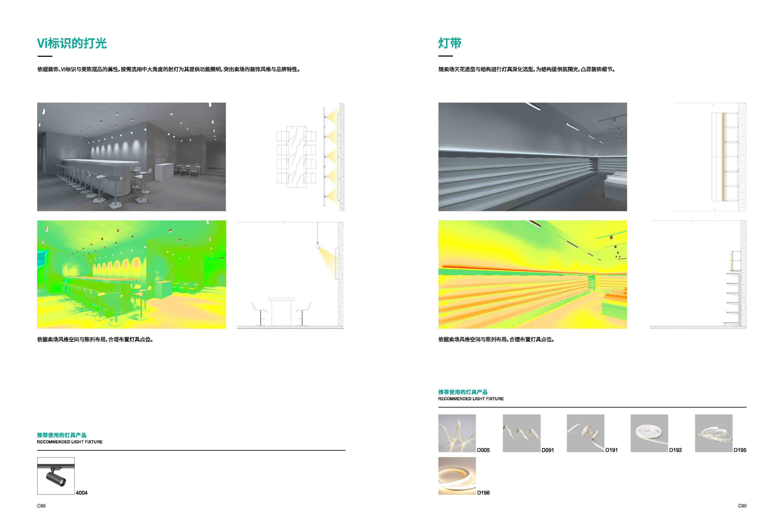Viewport: 784px width, 532px height.
Task: Open the D192 LED strip reel thumbnail
Action: pyautogui.click(x=649, y=433)
